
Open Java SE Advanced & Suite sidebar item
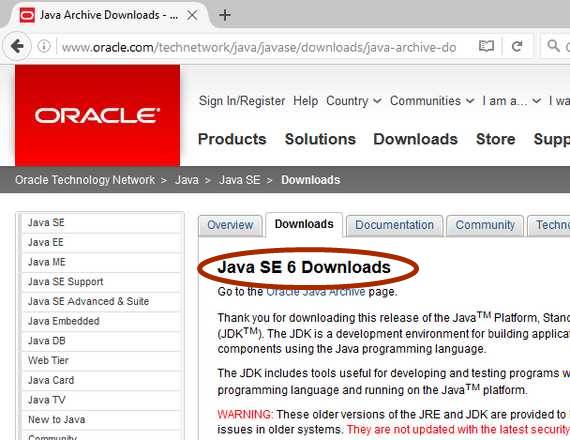click(101, 301)
